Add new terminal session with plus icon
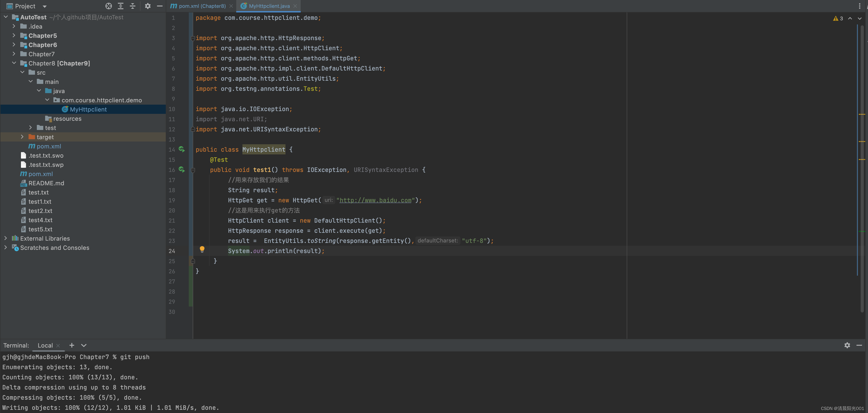Screen dimensions: 868x413 coord(72,345)
